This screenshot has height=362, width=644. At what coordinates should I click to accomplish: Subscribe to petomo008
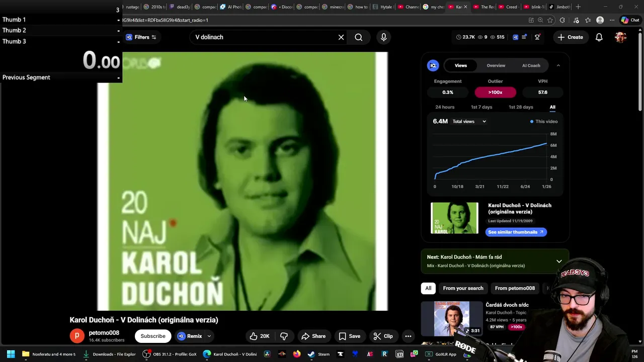153,336
